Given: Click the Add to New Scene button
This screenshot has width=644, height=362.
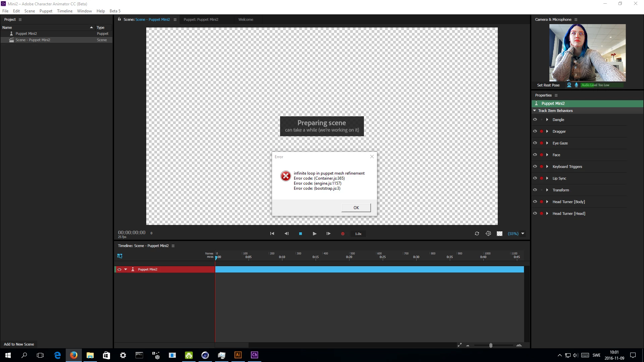Looking at the screenshot, I should pos(19,344).
